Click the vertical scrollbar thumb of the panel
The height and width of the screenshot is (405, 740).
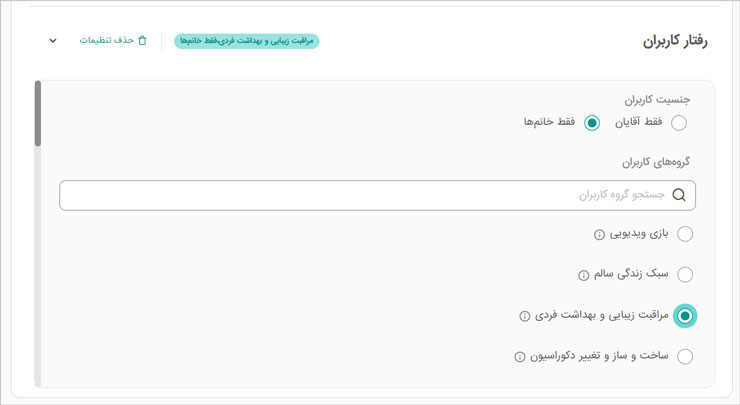tap(38, 114)
